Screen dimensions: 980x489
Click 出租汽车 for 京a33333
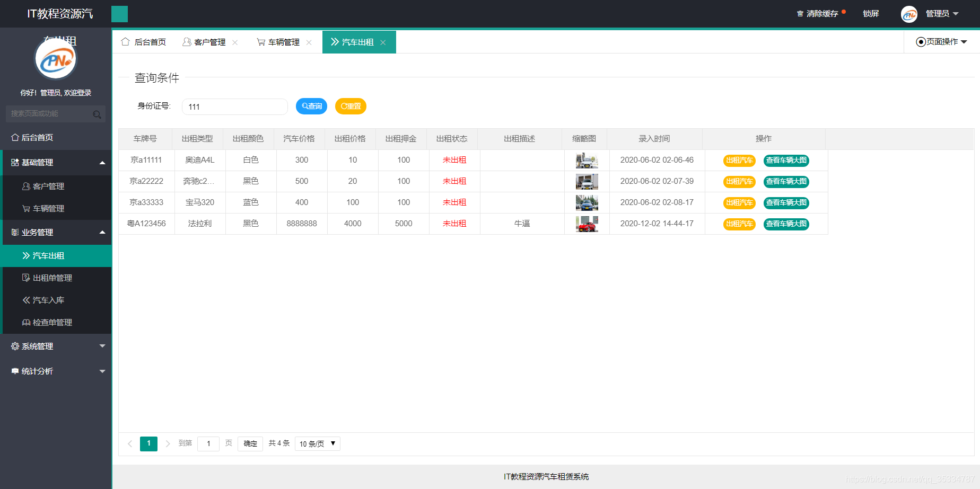tap(739, 202)
